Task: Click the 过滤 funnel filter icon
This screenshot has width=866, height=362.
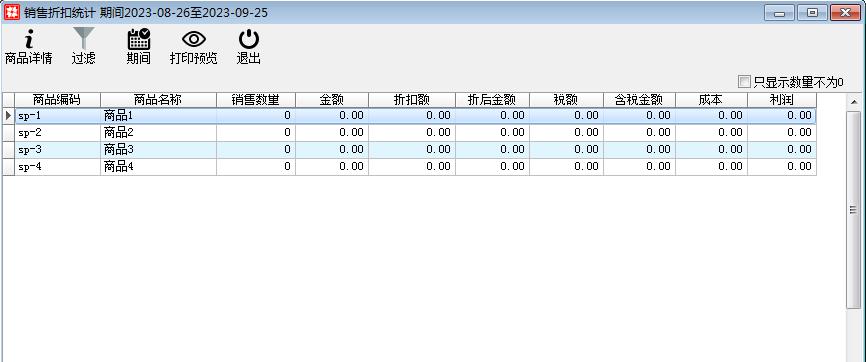Action: click(x=83, y=39)
